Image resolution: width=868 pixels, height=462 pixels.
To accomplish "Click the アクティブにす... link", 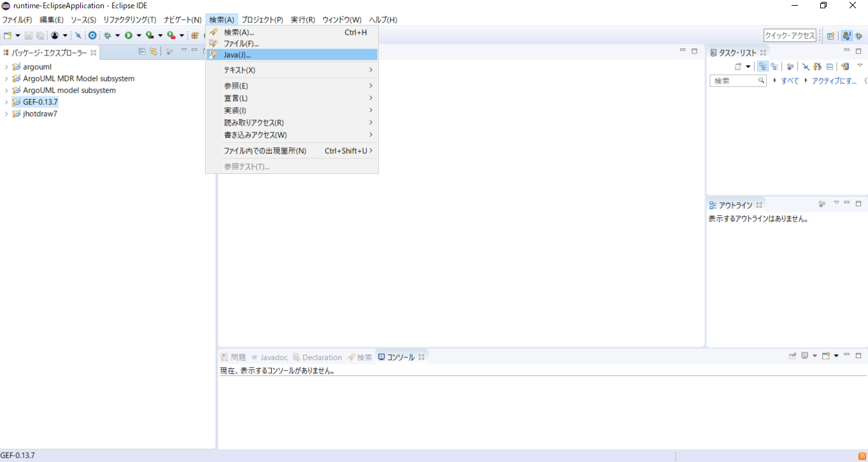I will click(x=834, y=81).
